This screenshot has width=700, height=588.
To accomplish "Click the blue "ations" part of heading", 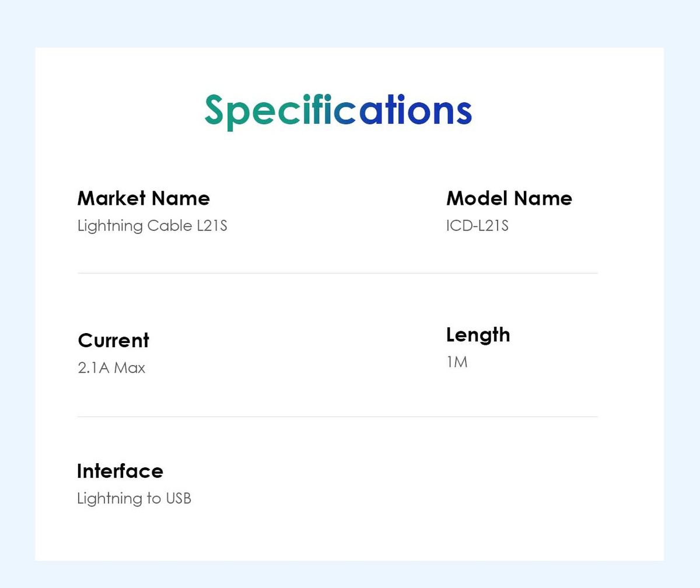I will pyautogui.click(x=415, y=111).
